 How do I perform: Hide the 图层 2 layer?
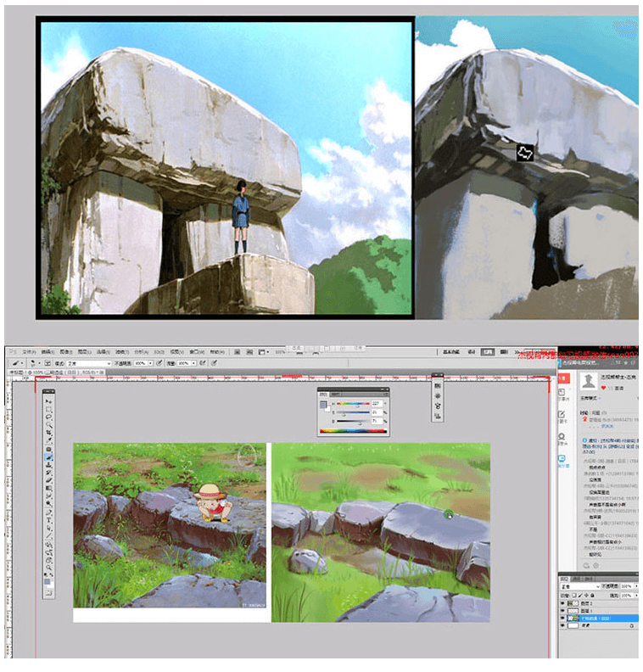562,603
